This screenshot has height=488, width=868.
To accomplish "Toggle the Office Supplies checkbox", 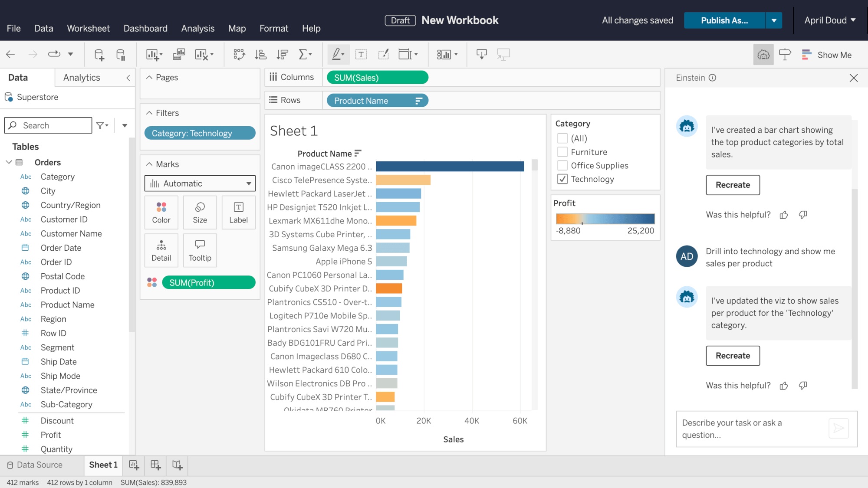I will pyautogui.click(x=562, y=166).
